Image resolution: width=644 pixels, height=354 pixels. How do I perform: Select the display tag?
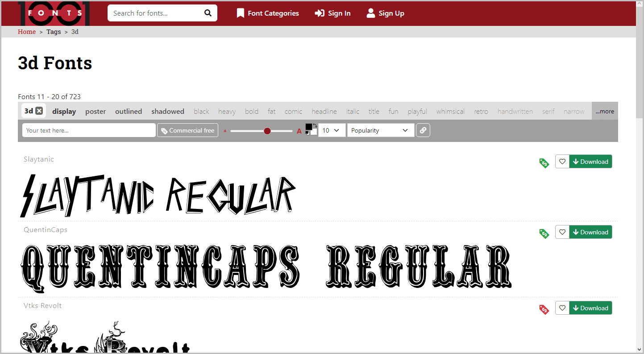click(x=64, y=112)
